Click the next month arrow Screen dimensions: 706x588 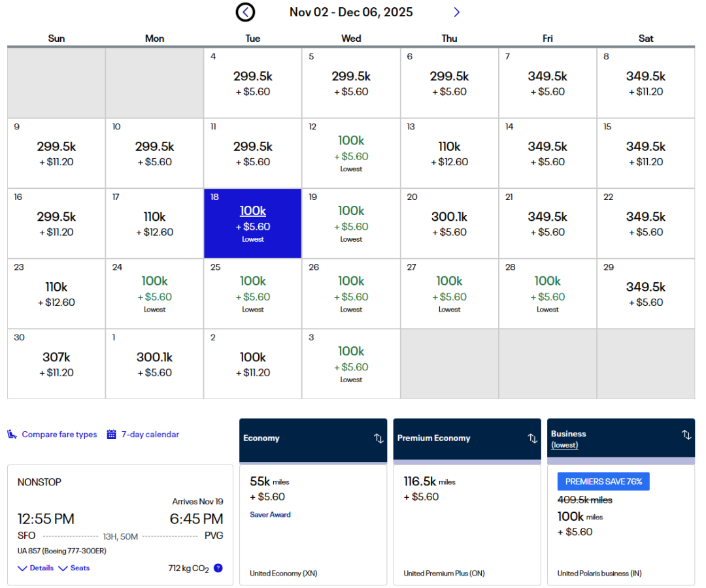click(456, 12)
